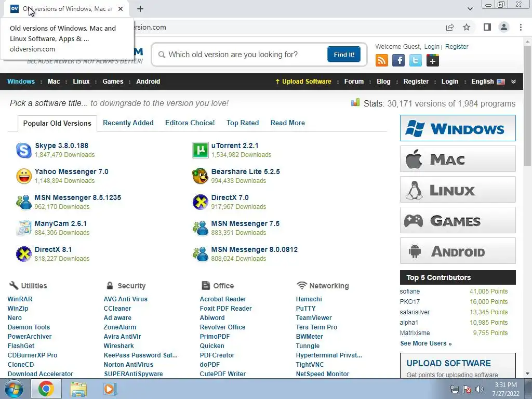Open the Read More tab

tap(288, 123)
